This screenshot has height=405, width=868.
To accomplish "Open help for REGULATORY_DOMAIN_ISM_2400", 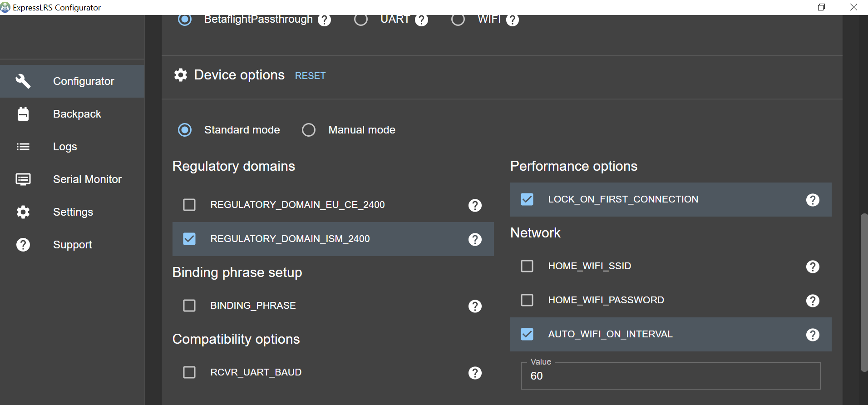I will tap(475, 239).
